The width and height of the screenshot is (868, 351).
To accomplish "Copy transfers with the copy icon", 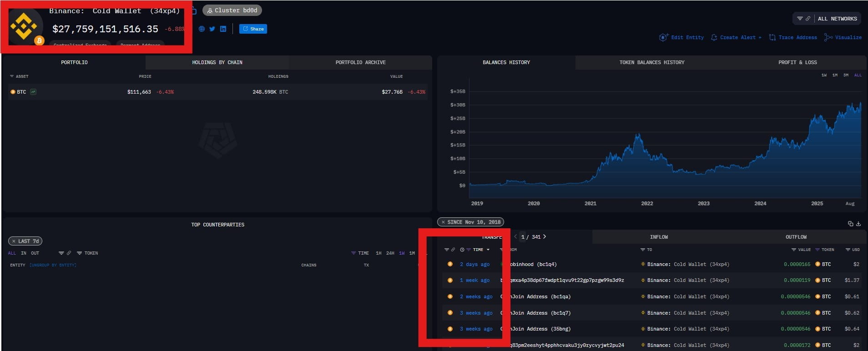I will (x=850, y=224).
